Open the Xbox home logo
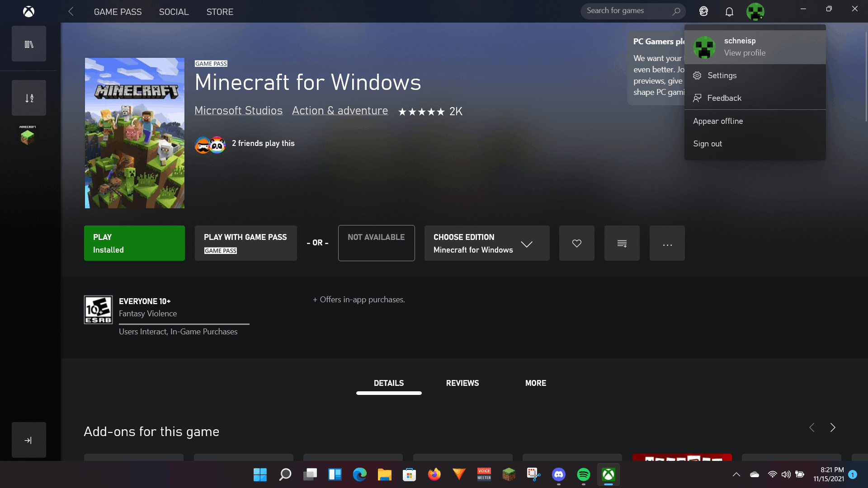Image resolution: width=868 pixels, height=488 pixels. click(28, 11)
